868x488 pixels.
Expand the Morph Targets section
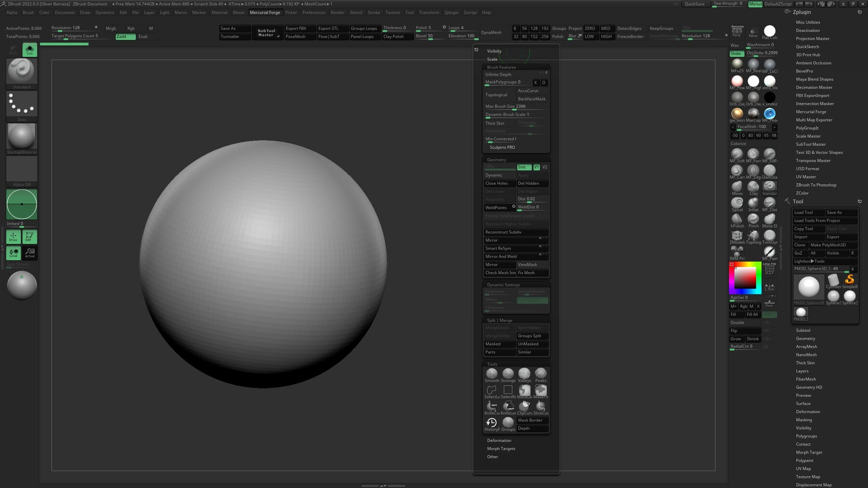tap(502, 448)
